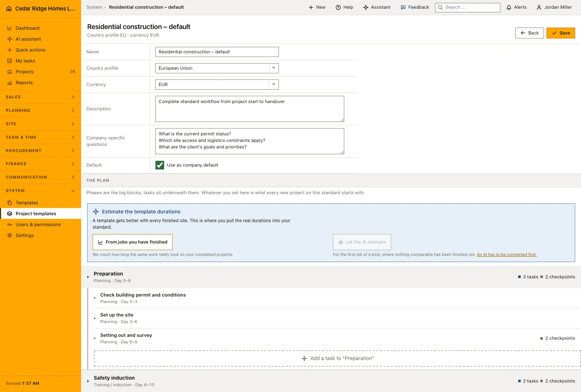Expand the Safety induction phase
581x392 pixels.
tap(88, 381)
